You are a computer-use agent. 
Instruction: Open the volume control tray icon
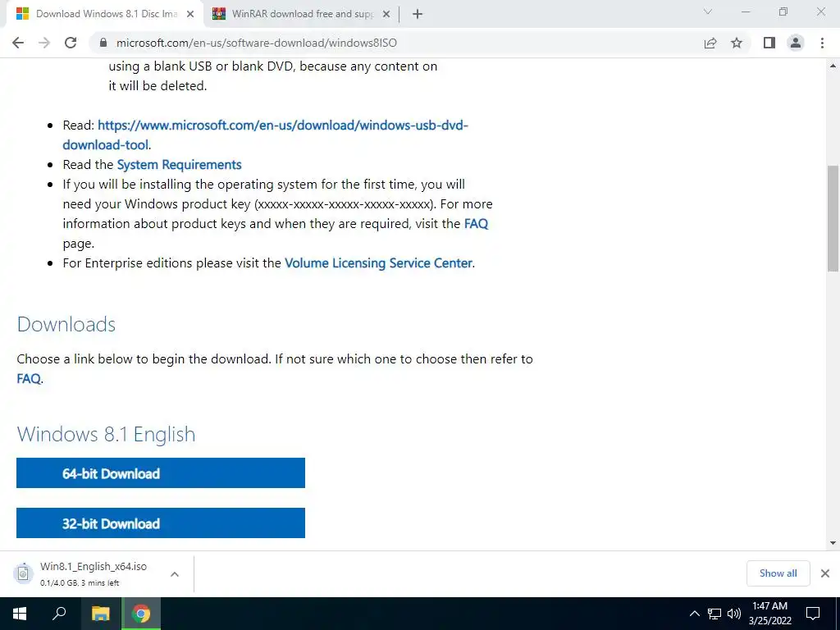[x=734, y=614]
